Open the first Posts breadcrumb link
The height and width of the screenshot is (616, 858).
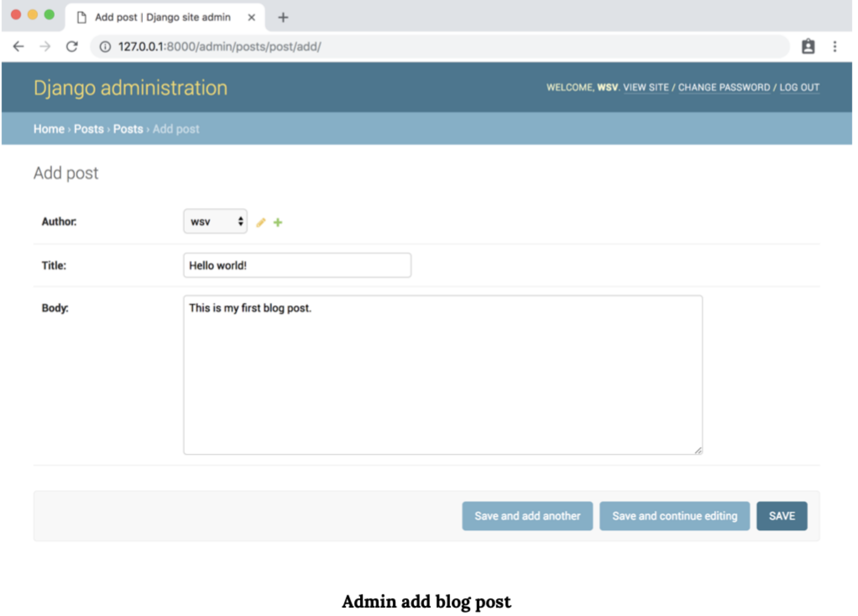[x=89, y=129]
